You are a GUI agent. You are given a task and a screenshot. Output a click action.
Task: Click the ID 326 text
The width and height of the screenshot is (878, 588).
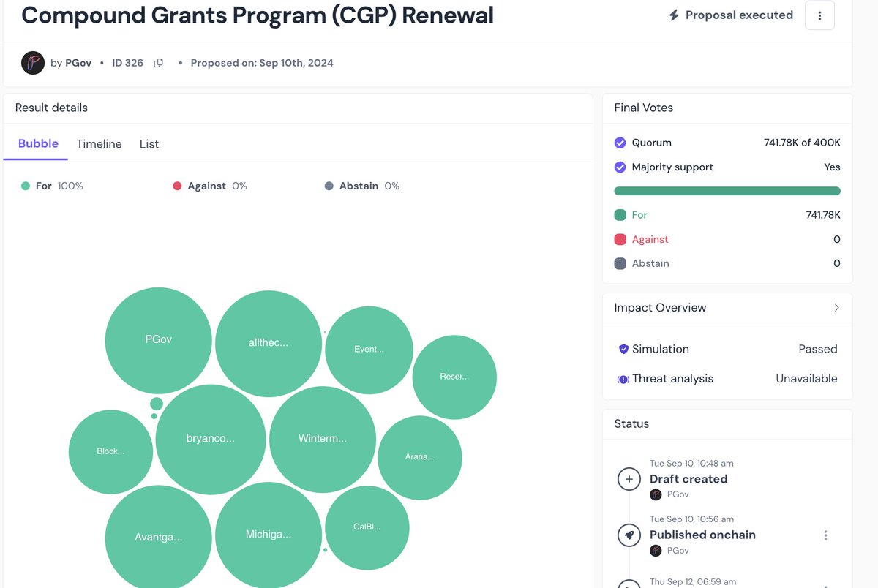[127, 63]
